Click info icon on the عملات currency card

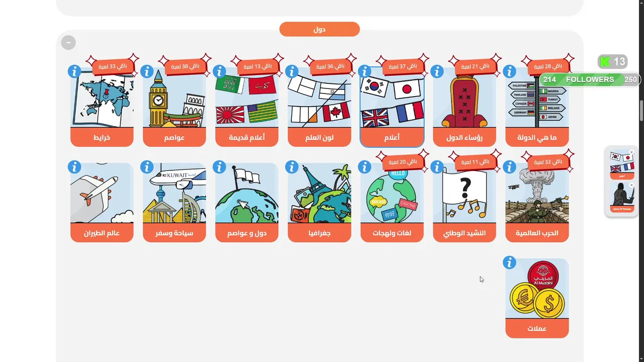[509, 262]
